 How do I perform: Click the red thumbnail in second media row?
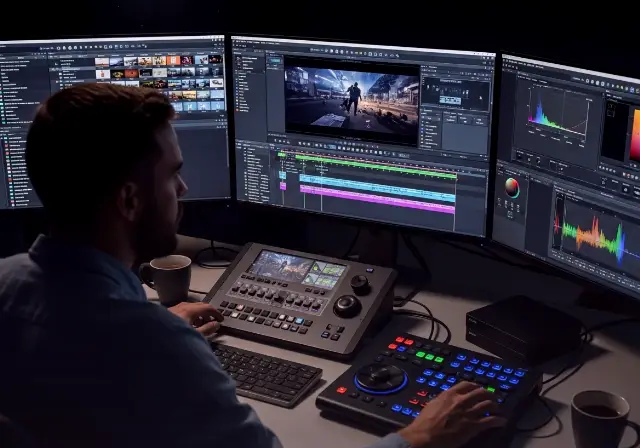pyautogui.click(x=131, y=73)
